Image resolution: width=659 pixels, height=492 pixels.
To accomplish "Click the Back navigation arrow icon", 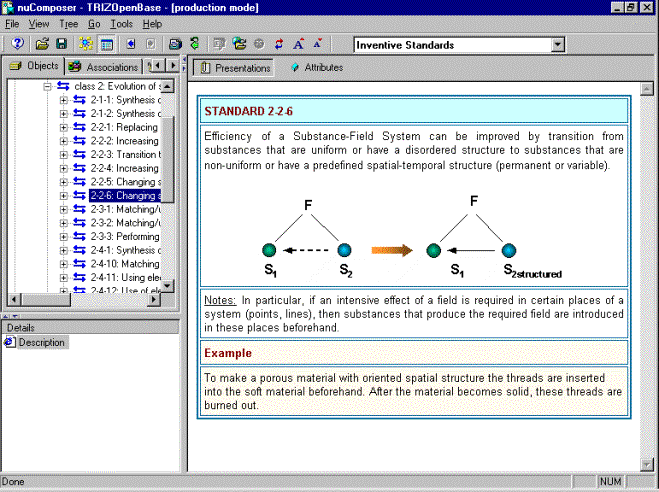I will point(131,44).
